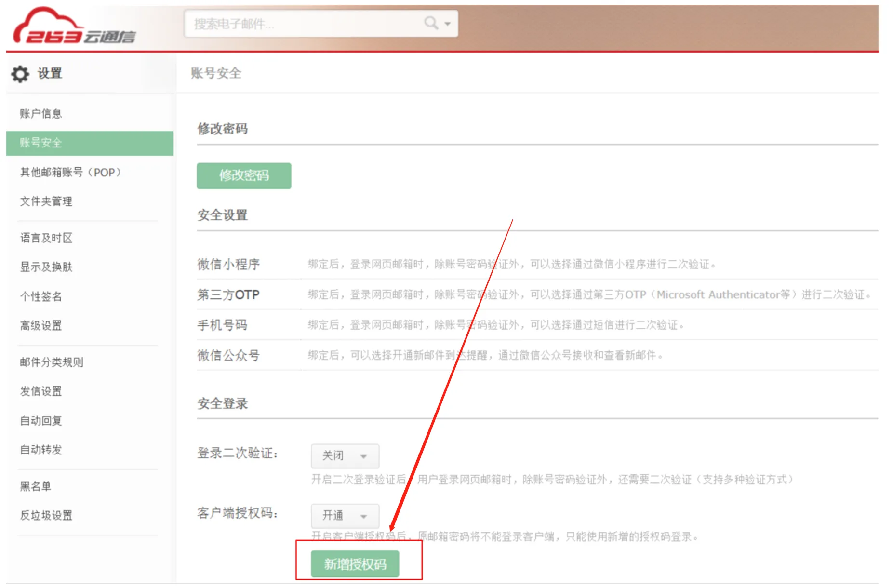
Task: Open 语言及时区 settings
Action: [46, 238]
